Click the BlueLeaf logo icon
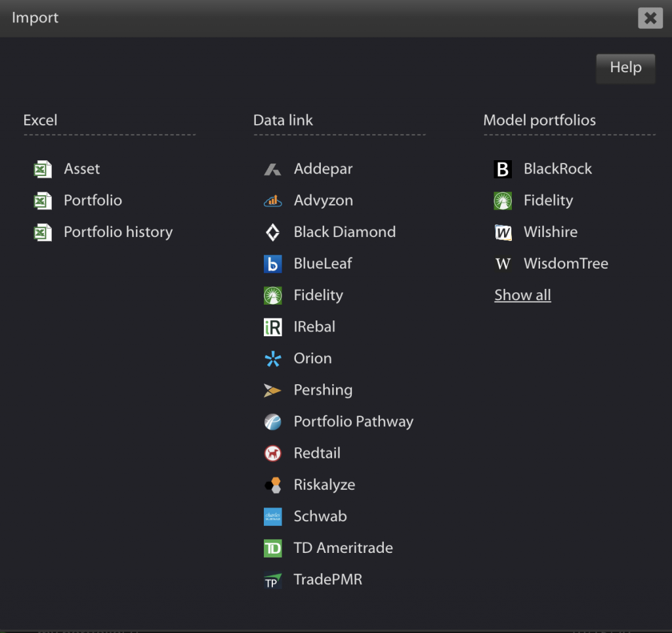 (x=272, y=264)
